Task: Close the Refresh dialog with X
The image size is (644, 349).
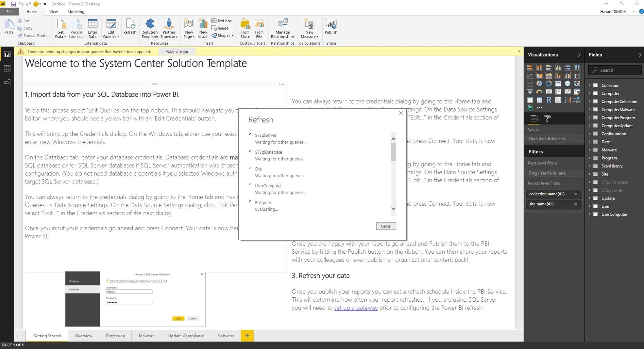Action: 401,113
